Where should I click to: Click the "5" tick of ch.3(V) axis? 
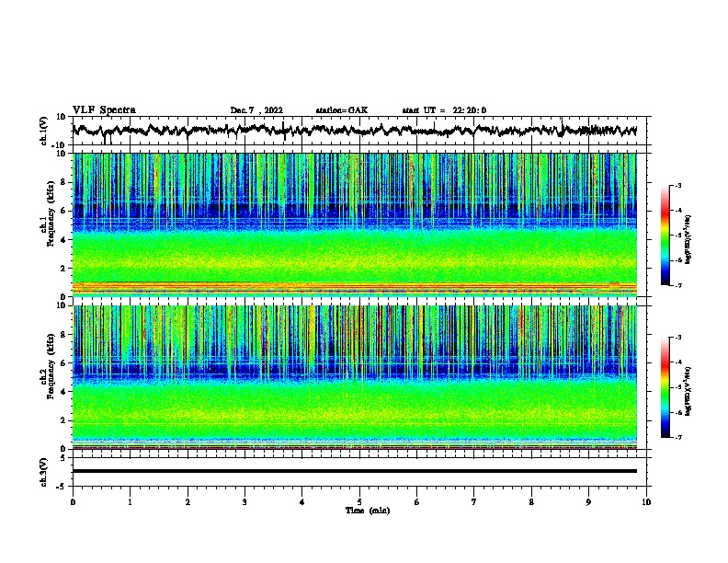pyautogui.click(x=63, y=457)
